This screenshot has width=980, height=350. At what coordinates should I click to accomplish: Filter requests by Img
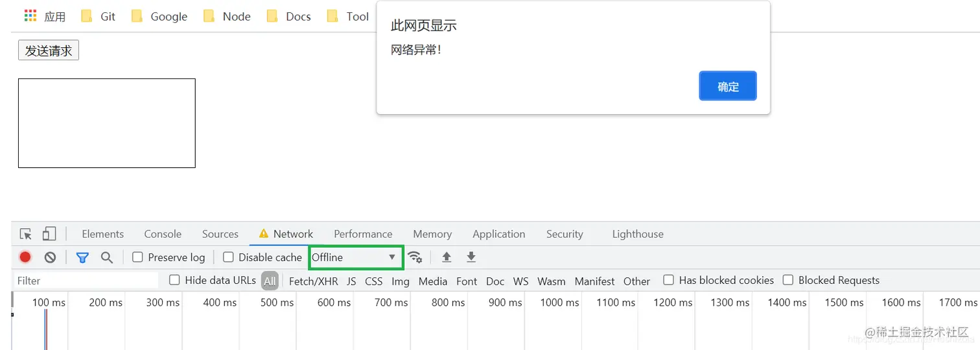tap(401, 281)
